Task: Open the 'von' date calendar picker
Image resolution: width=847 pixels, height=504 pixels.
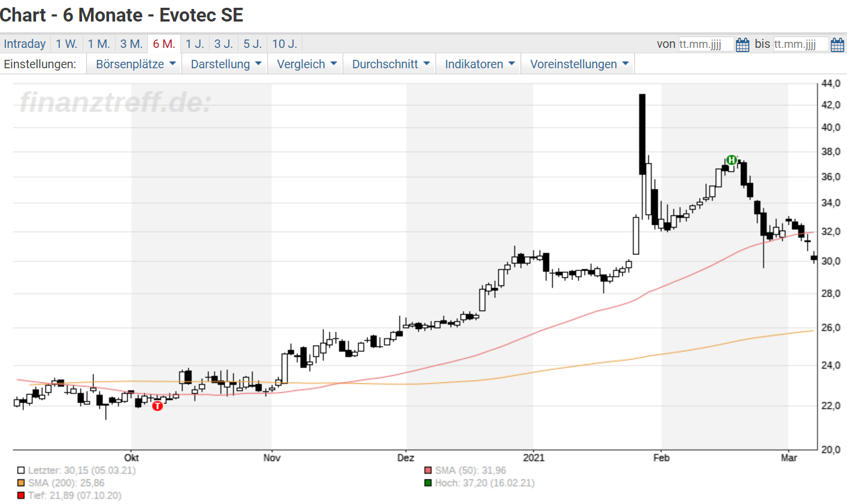Action: [742, 44]
